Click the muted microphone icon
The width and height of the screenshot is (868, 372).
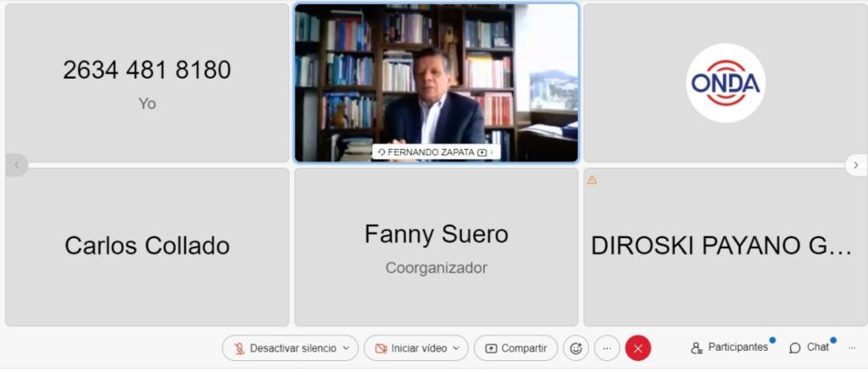[x=239, y=348]
